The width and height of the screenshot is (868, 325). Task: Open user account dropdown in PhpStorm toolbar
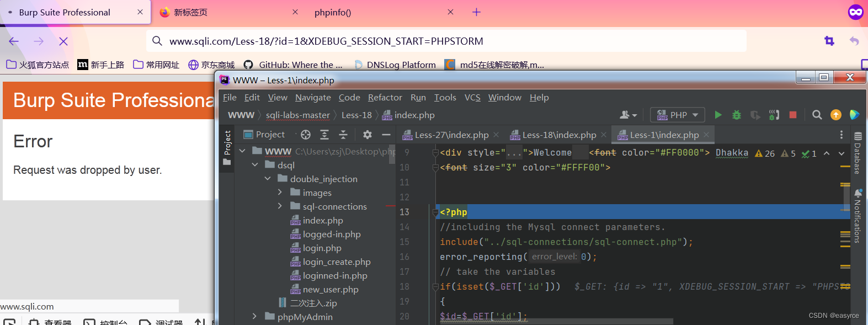coord(628,115)
